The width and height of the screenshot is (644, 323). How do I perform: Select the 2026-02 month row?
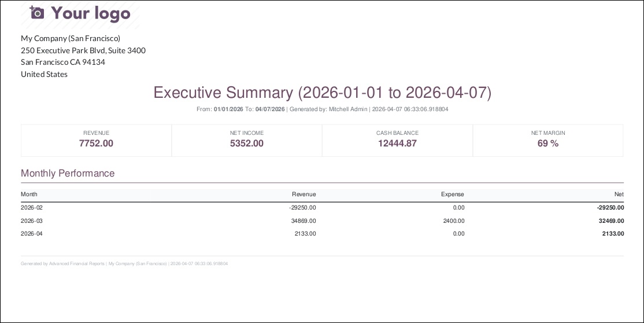point(323,208)
